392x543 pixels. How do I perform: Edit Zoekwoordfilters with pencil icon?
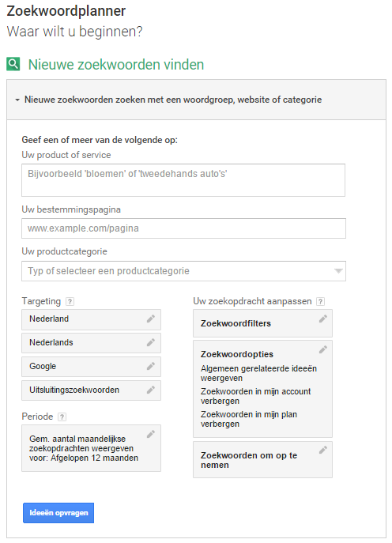click(x=323, y=319)
